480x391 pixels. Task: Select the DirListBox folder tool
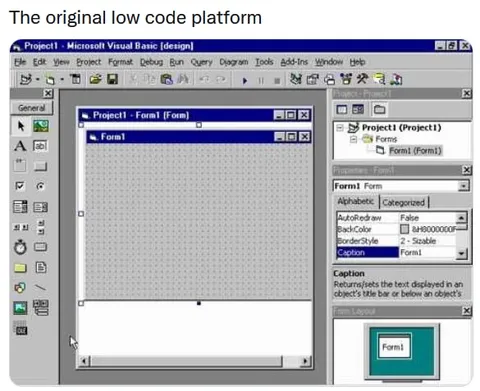[20, 268]
